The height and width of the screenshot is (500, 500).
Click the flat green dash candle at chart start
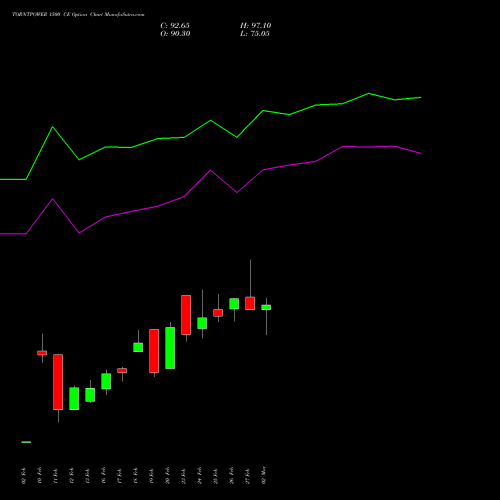26,442
